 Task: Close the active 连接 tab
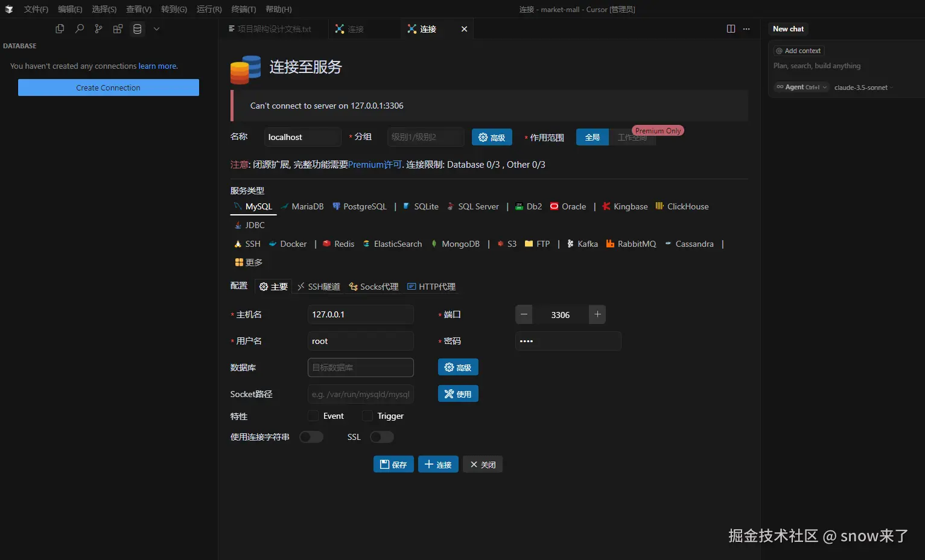click(x=464, y=29)
